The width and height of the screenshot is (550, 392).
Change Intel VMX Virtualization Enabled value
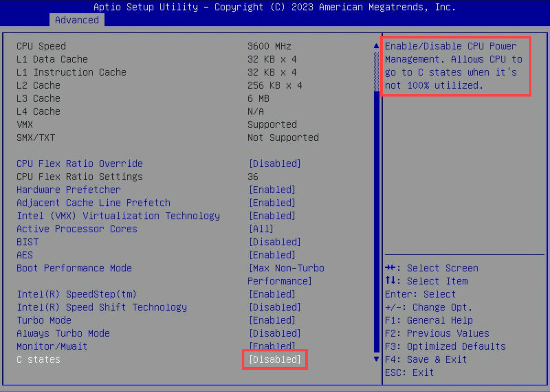(272, 216)
